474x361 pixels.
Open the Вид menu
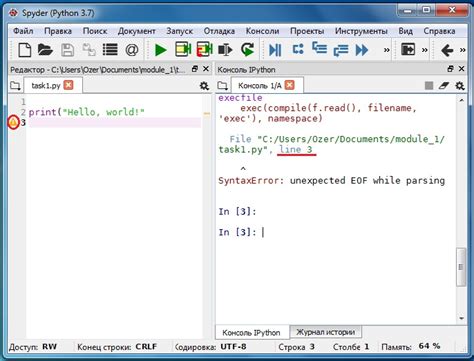[x=405, y=31]
